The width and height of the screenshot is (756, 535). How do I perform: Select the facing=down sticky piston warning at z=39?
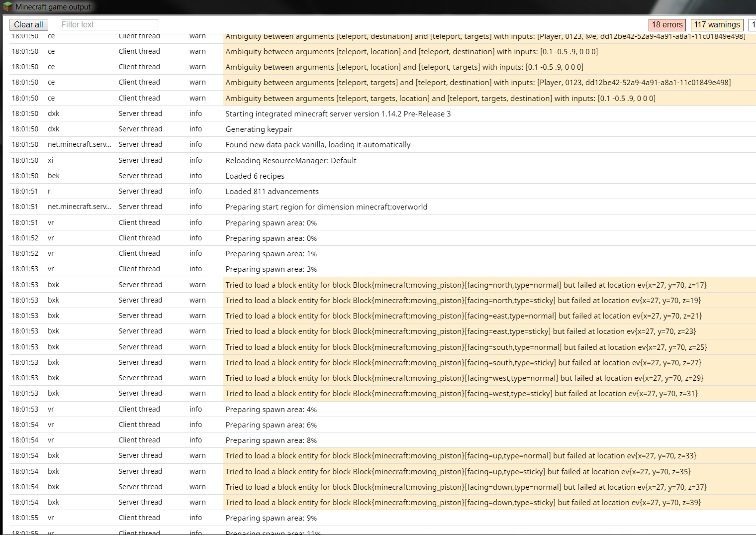[463, 503]
